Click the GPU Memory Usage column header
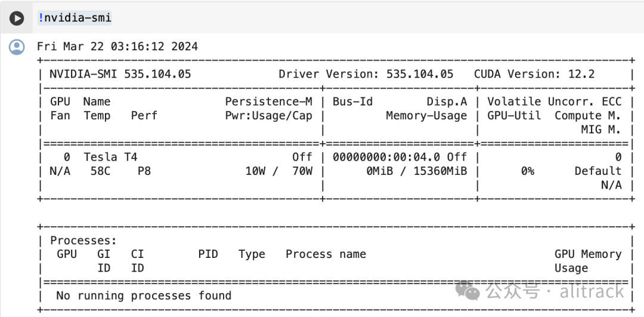644x317 pixels. point(587,261)
